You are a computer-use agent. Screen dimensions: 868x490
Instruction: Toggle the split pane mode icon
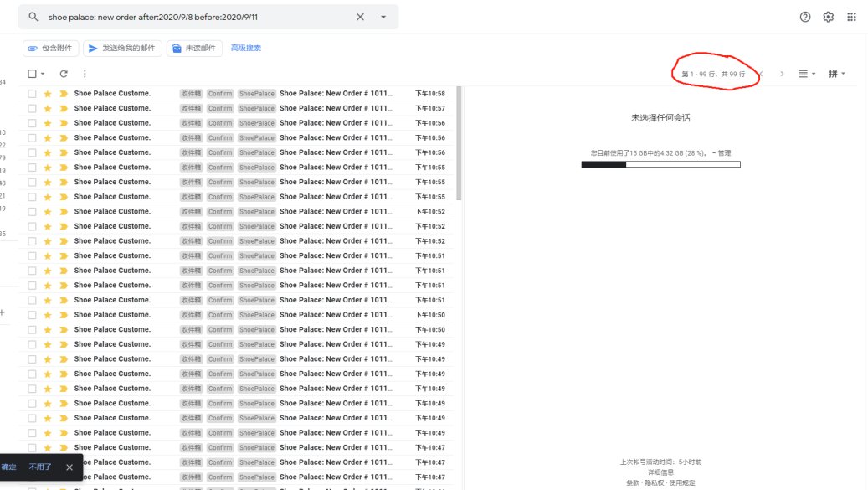[803, 74]
